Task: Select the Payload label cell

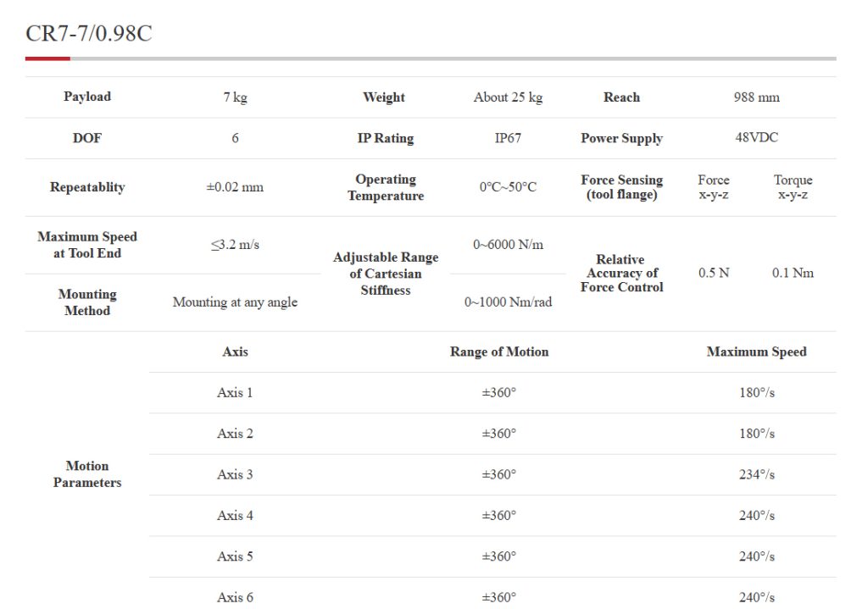Action: [87, 97]
